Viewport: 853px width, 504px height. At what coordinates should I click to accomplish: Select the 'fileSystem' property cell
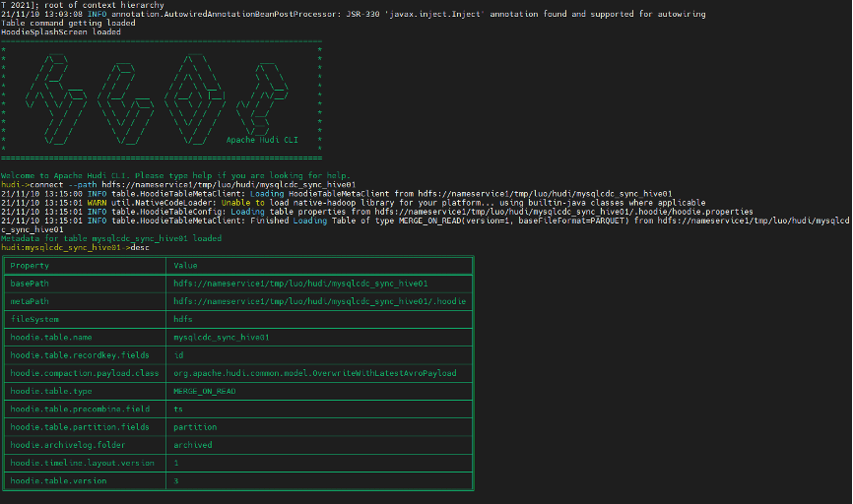tap(85, 320)
